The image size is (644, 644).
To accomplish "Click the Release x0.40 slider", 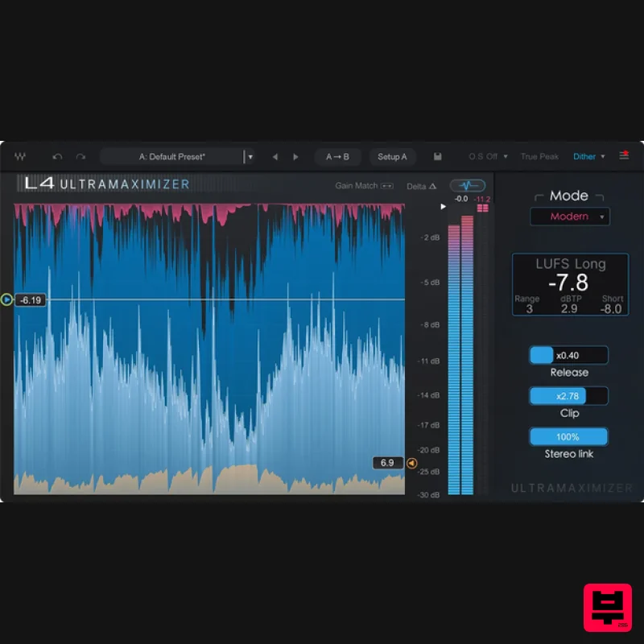I will [568, 355].
